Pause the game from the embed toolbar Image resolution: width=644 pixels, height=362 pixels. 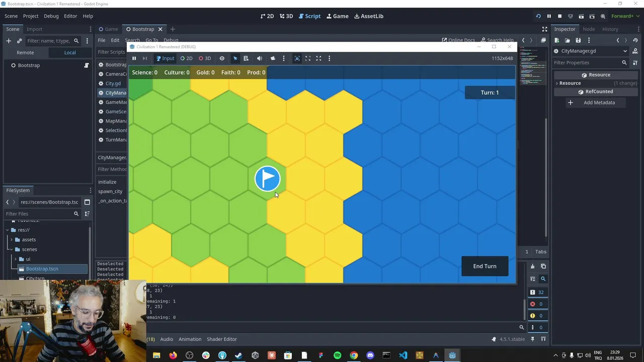[134, 58]
